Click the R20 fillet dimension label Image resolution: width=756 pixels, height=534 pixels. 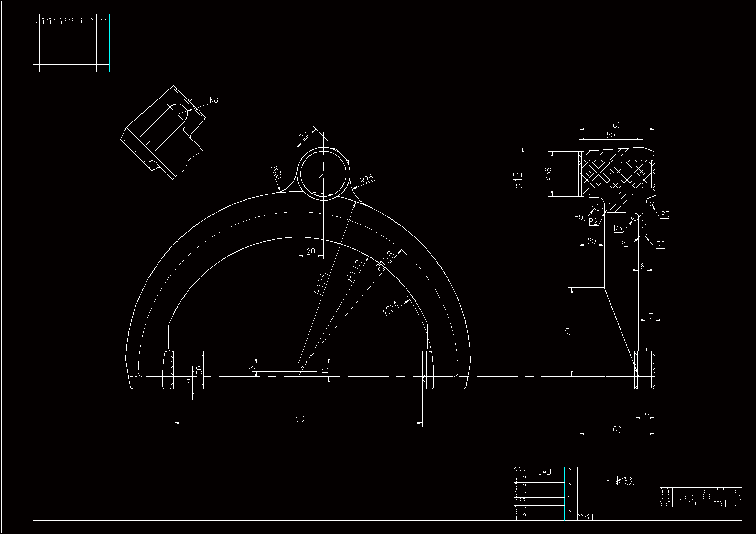[277, 172]
